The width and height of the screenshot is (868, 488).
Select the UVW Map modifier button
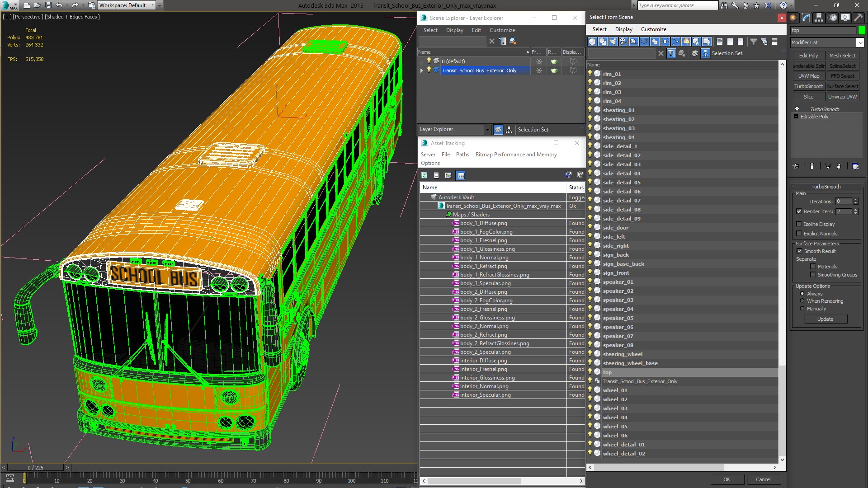click(x=809, y=75)
